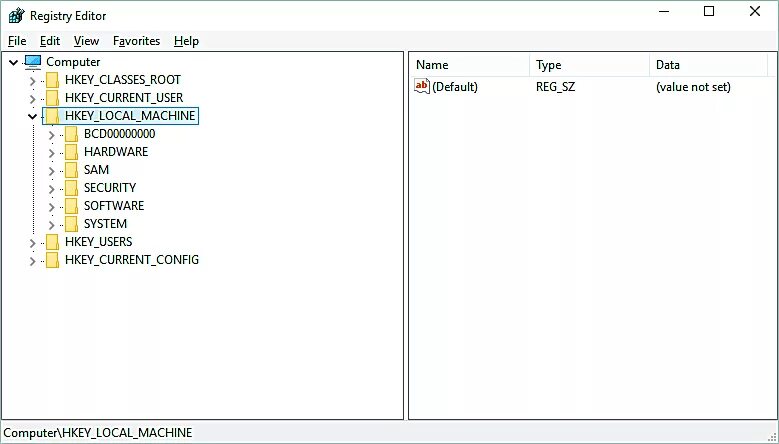Click the HKEY_CURRENT_CONFIG folder icon
The width and height of the screenshot is (779, 444).
(53, 260)
